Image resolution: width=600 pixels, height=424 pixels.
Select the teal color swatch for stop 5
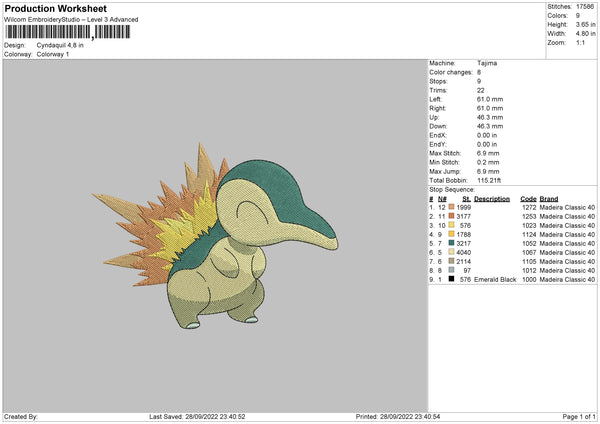coord(453,243)
